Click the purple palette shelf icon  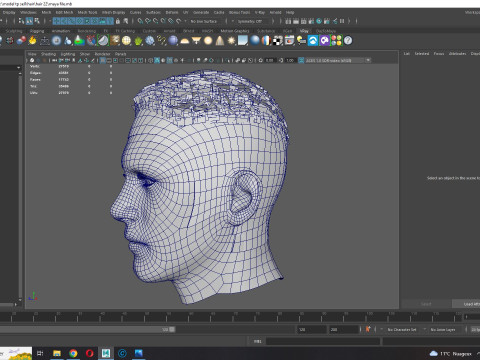coord(325,41)
